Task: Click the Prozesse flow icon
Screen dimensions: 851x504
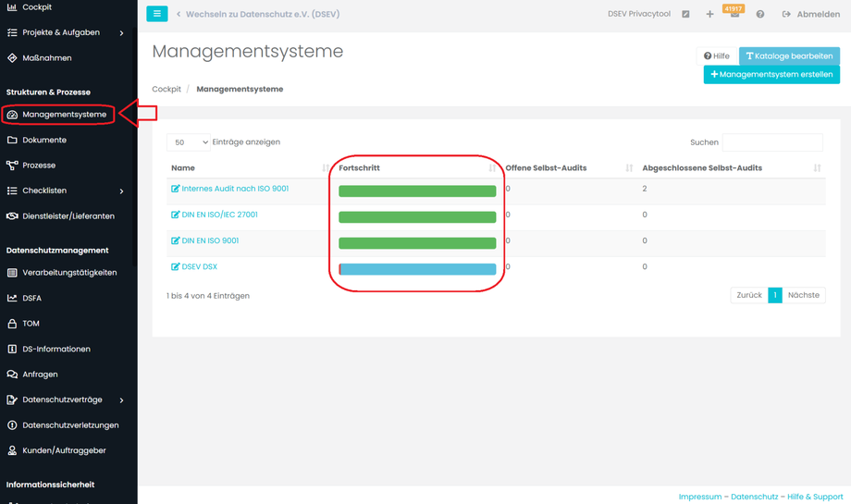Action: (12, 166)
